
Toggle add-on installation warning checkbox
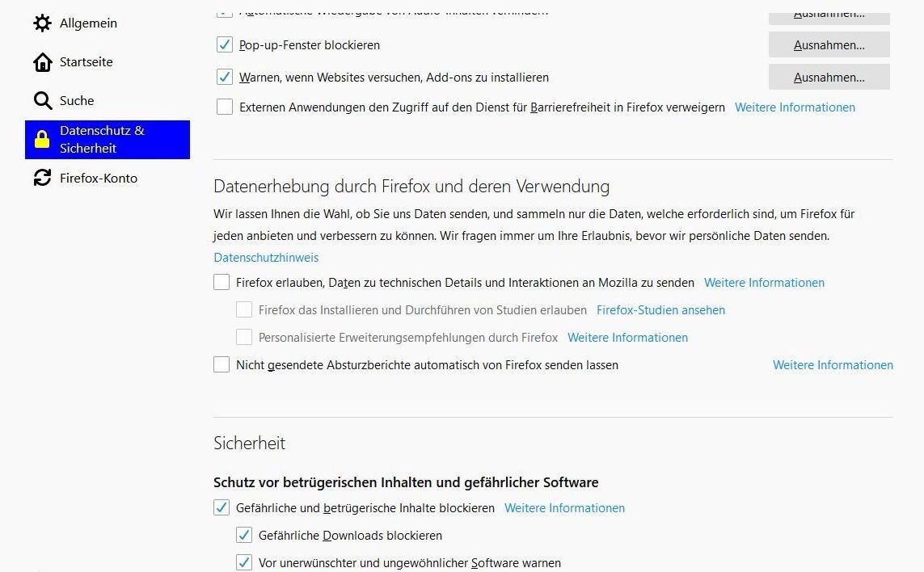click(x=225, y=78)
